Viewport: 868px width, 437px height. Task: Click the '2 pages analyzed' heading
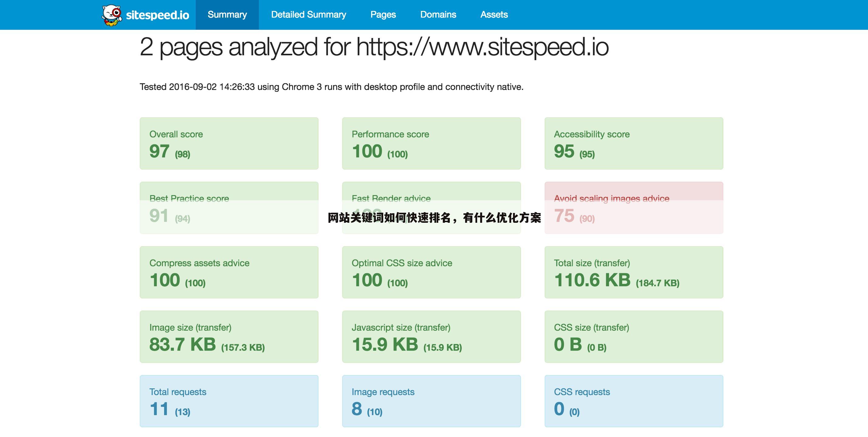tap(374, 47)
